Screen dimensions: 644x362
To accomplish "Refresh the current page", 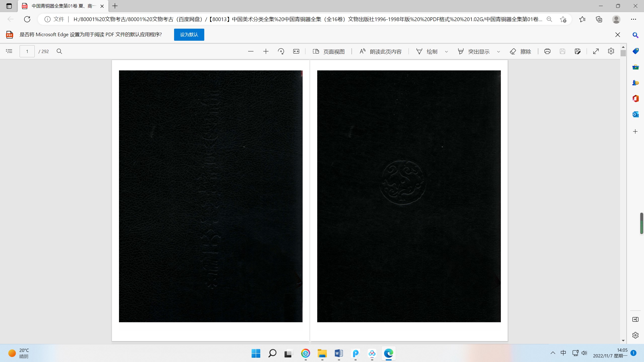I will (27, 19).
